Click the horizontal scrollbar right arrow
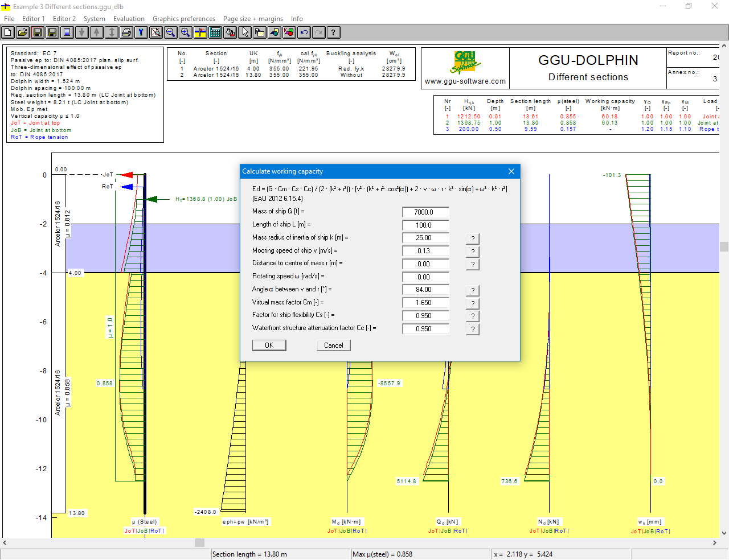Viewport: 729px width, 560px height. (715, 543)
